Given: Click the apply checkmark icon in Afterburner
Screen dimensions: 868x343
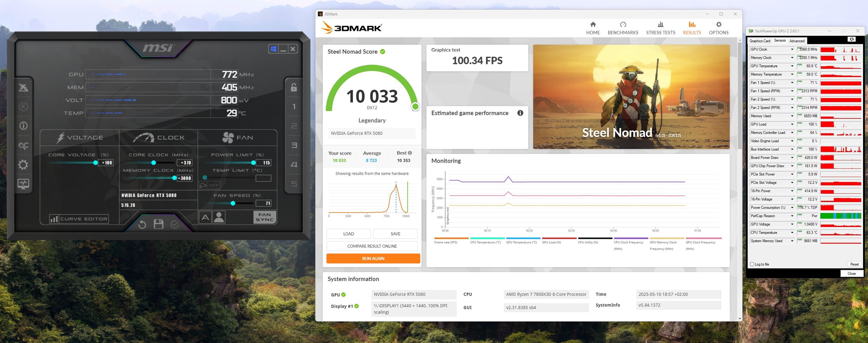Looking at the screenshot, I should pos(175,224).
